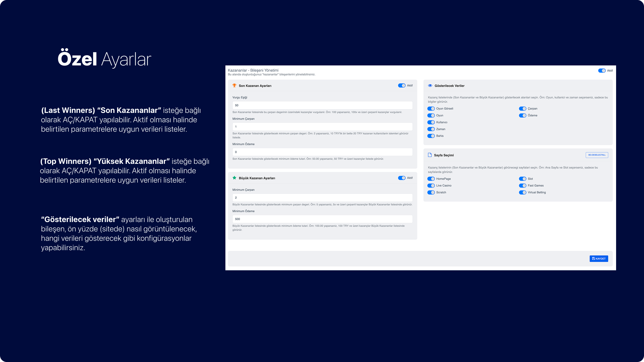Click the BO.DESELECTALL button
Viewport: 644px width, 362px height.
tap(597, 155)
